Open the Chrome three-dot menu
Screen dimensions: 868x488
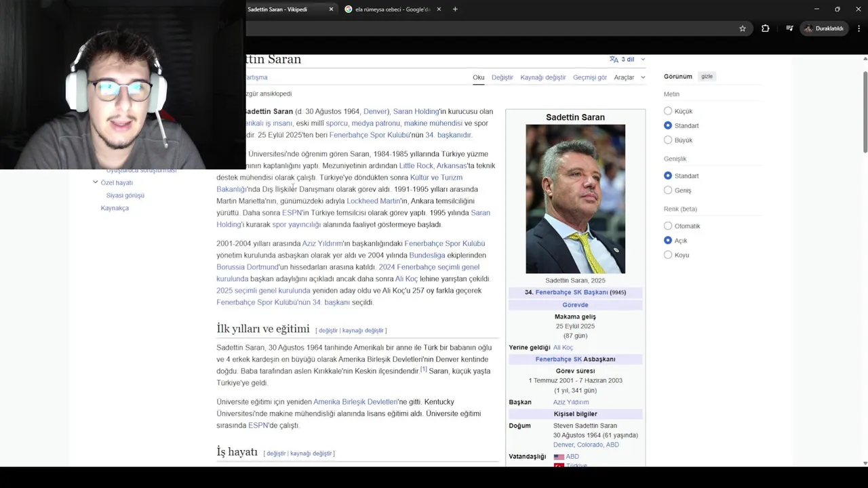(859, 28)
